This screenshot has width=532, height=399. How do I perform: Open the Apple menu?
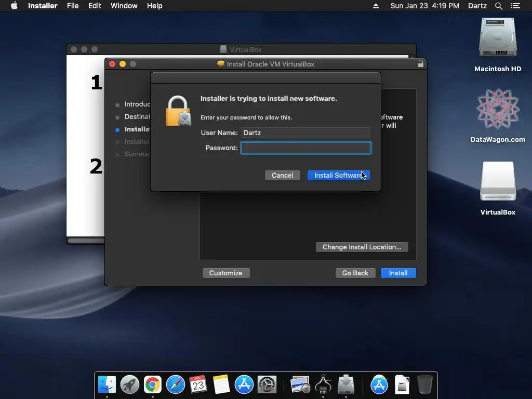(14, 6)
